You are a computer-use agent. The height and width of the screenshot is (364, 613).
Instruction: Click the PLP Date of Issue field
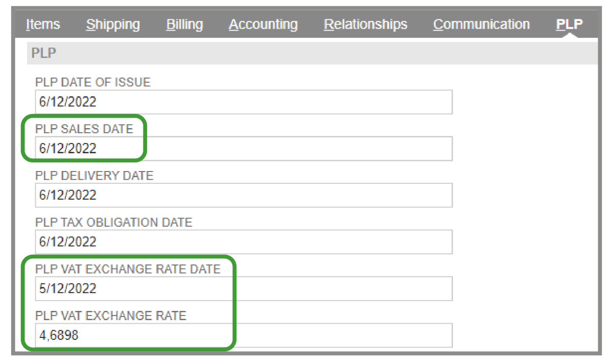244,102
